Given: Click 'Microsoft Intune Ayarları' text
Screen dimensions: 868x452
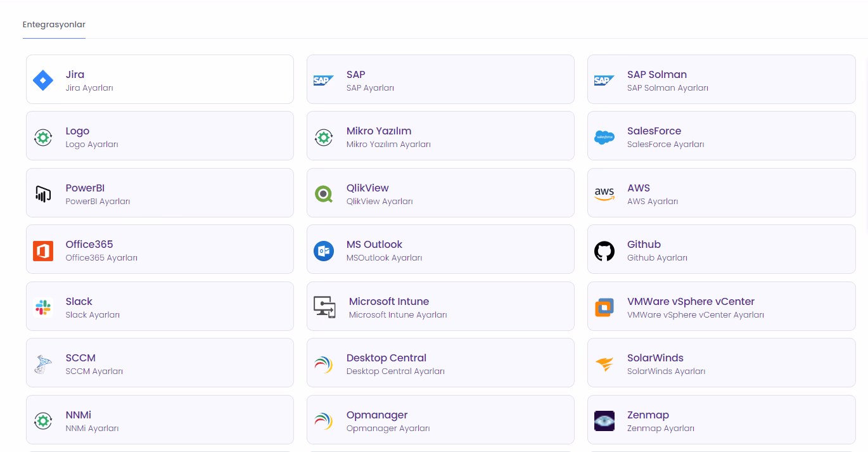Looking at the screenshot, I should 398,315.
